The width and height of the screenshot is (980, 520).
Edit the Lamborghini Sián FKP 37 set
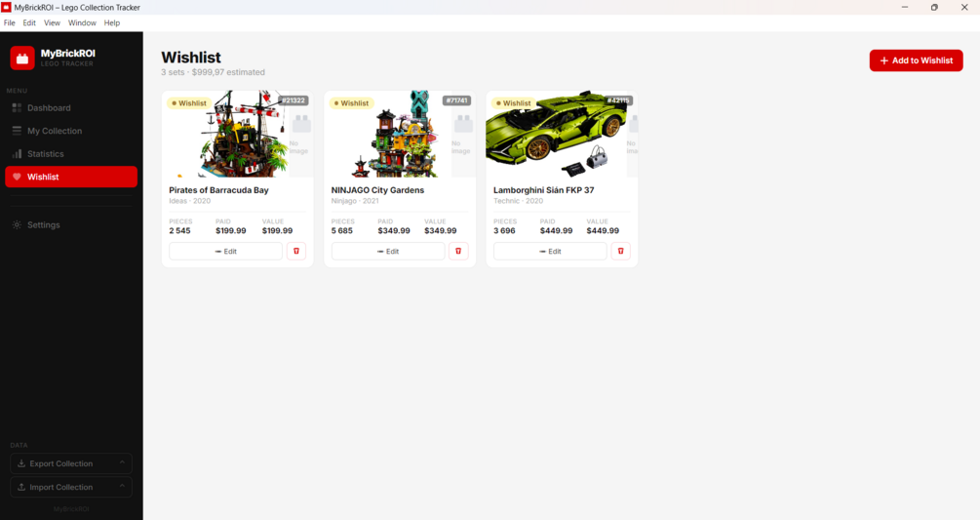click(550, 252)
